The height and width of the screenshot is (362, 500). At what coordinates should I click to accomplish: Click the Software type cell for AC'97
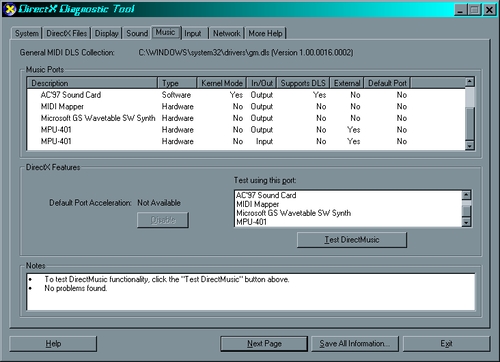pyautogui.click(x=176, y=95)
